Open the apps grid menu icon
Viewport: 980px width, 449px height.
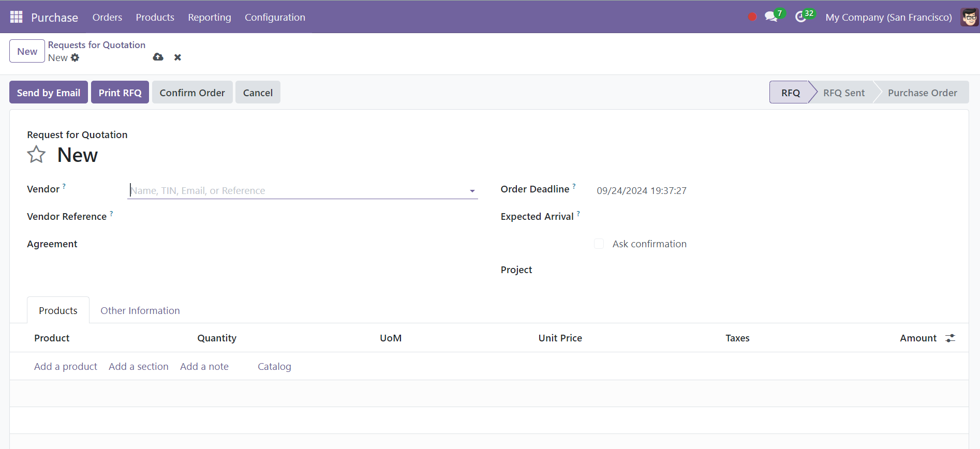point(16,17)
